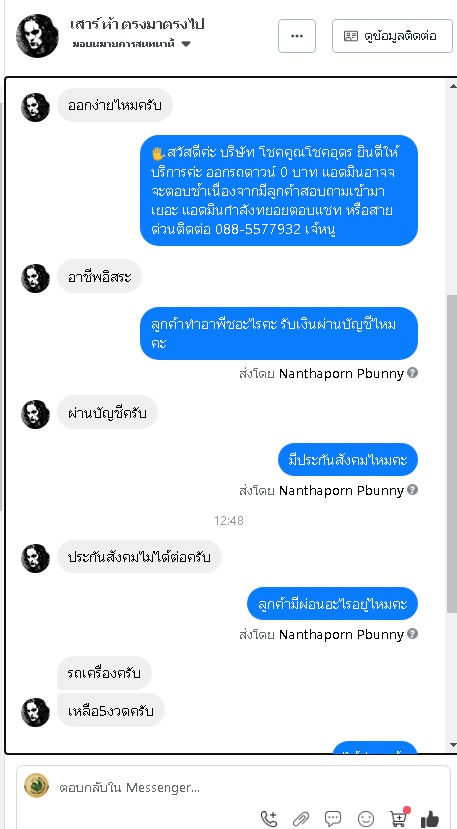Click scrollbar up arrow in chat
457x829 pixels.
pos(452,86)
